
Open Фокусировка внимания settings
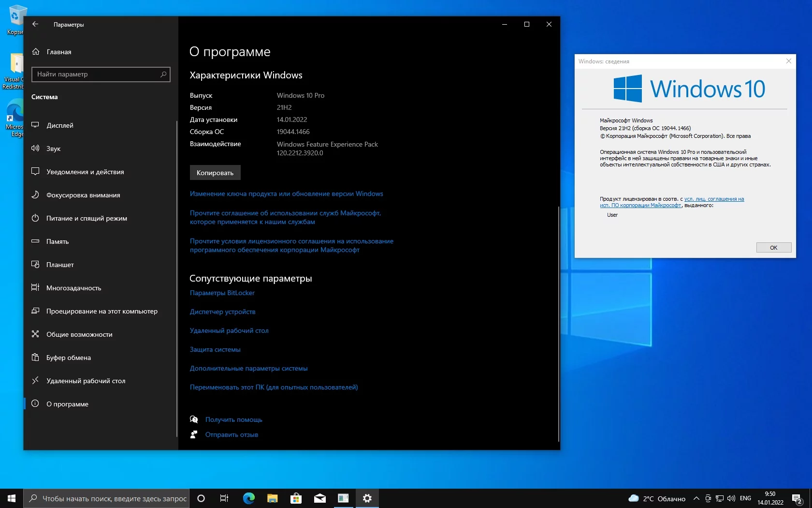click(83, 195)
